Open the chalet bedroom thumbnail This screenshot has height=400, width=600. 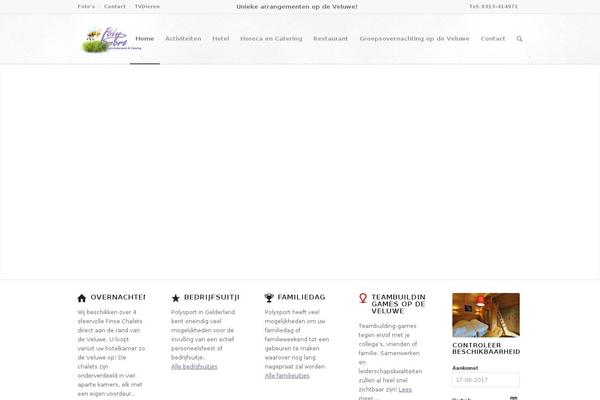[x=486, y=315]
